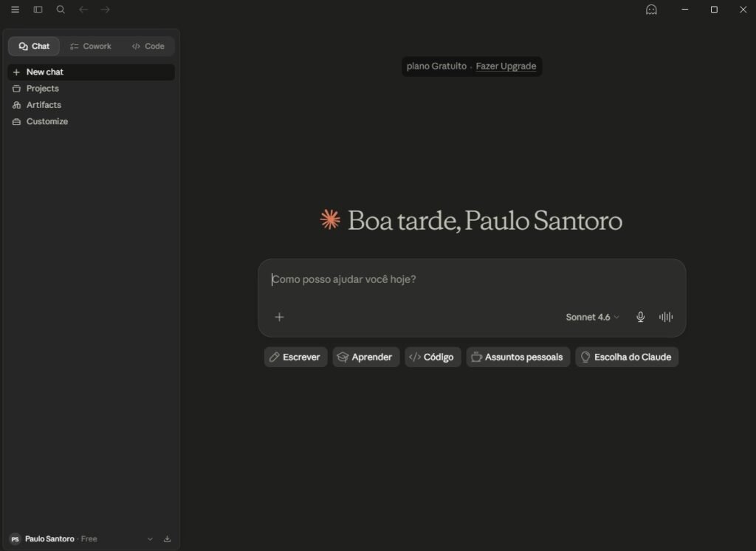The width and height of the screenshot is (756, 551).
Task: Toggle the sidebar panel icon
Action: tap(38, 10)
